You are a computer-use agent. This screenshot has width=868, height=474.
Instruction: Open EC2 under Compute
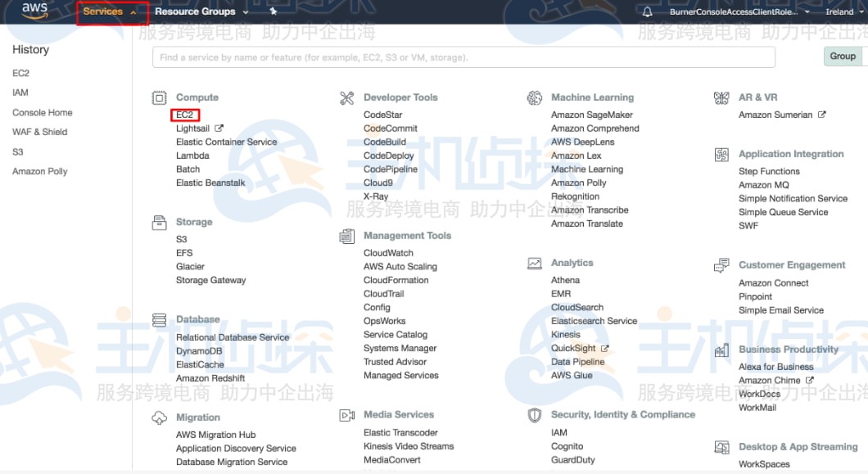(x=185, y=115)
